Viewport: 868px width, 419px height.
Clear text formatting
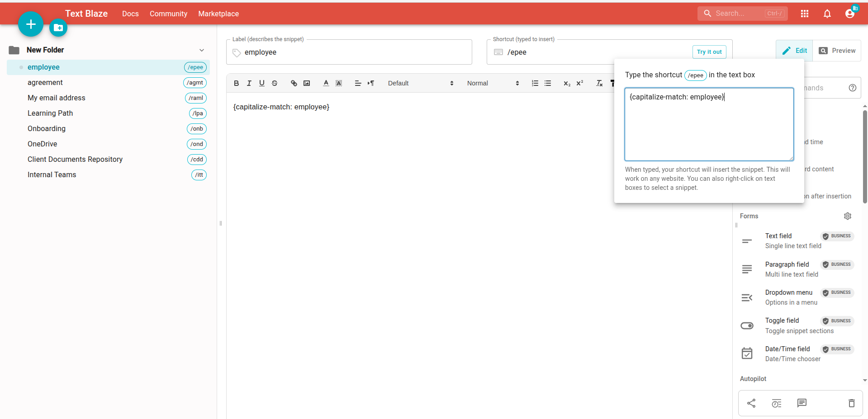pyautogui.click(x=599, y=83)
